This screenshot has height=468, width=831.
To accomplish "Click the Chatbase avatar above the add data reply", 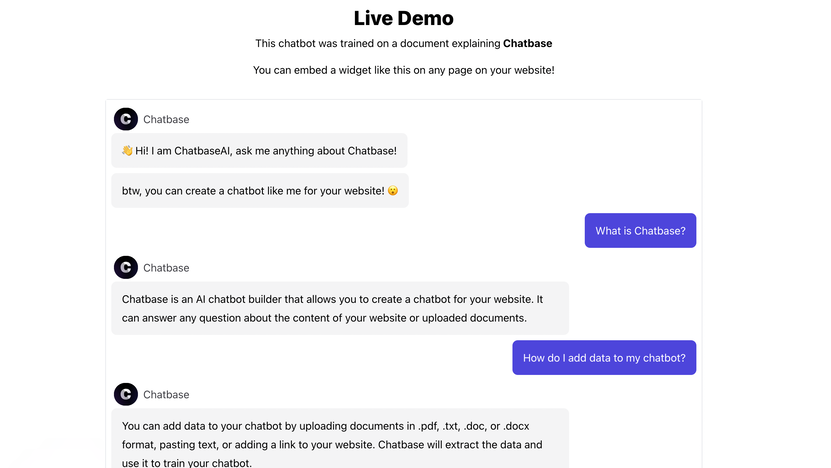I will [126, 395].
